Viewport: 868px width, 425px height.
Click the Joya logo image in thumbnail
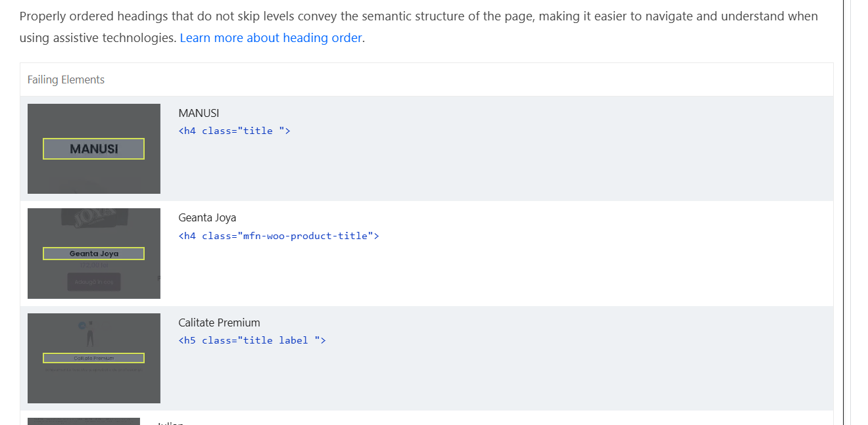coord(94,218)
